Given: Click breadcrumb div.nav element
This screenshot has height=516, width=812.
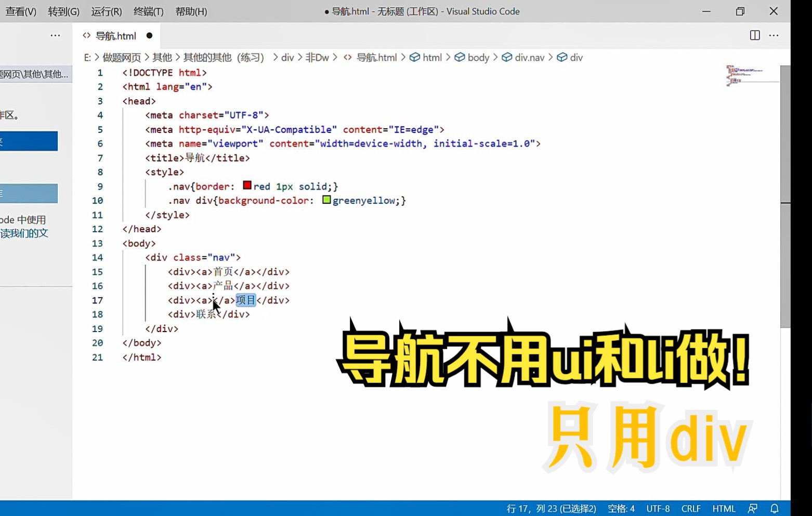Looking at the screenshot, I should click(x=530, y=58).
